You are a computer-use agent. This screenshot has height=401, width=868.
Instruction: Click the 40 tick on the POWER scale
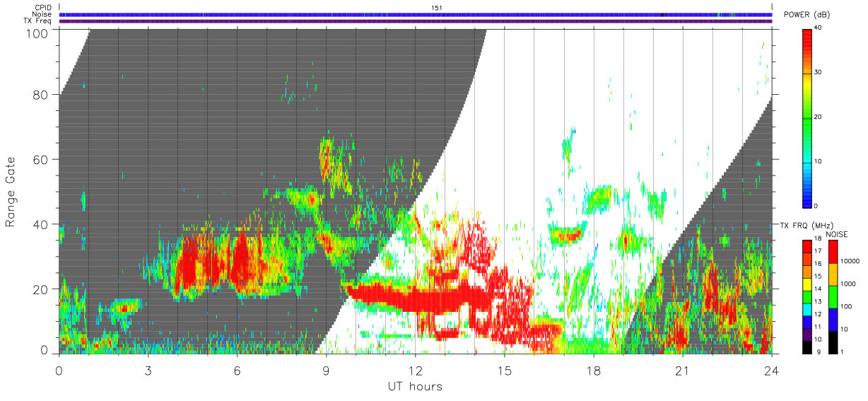tap(819, 28)
